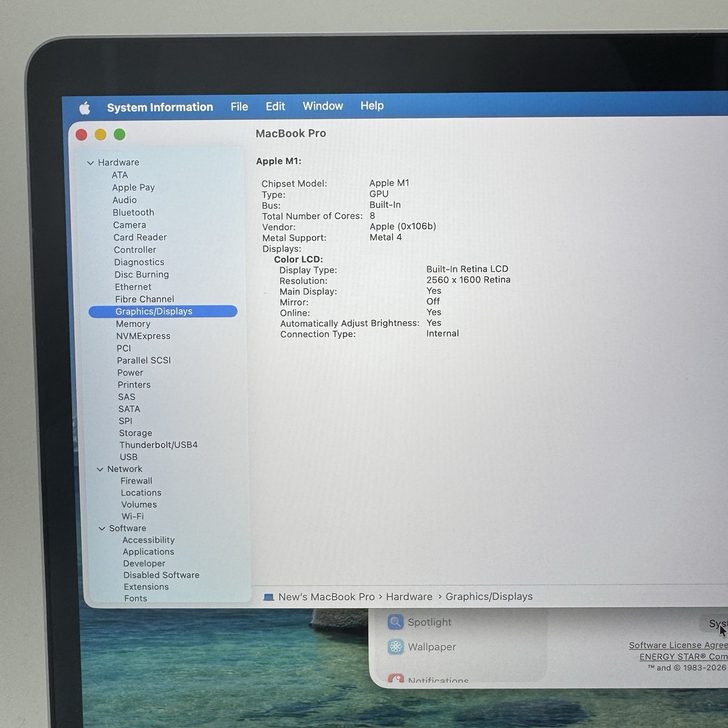728x728 pixels.
Task: Select Firewall under Network
Action: point(136,481)
